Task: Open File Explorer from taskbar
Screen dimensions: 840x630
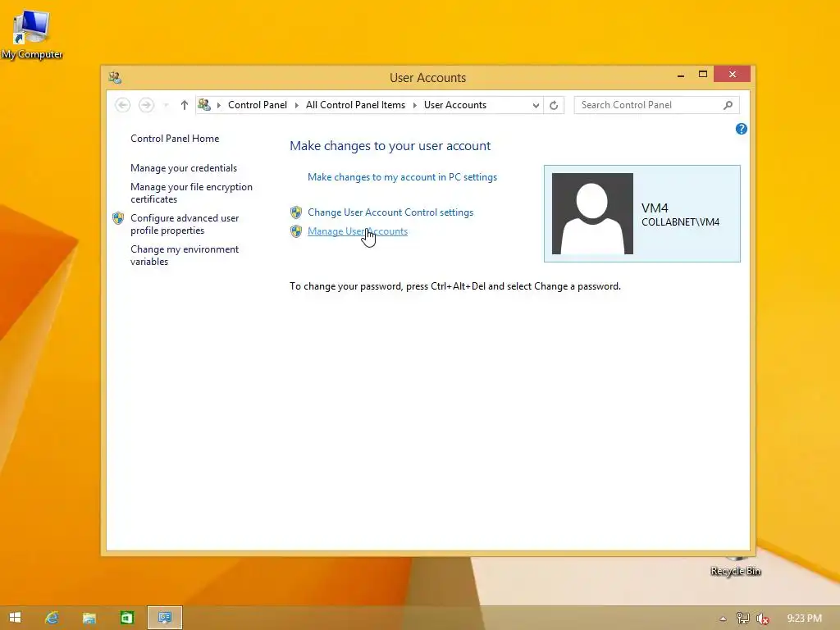Action: click(x=89, y=618)
